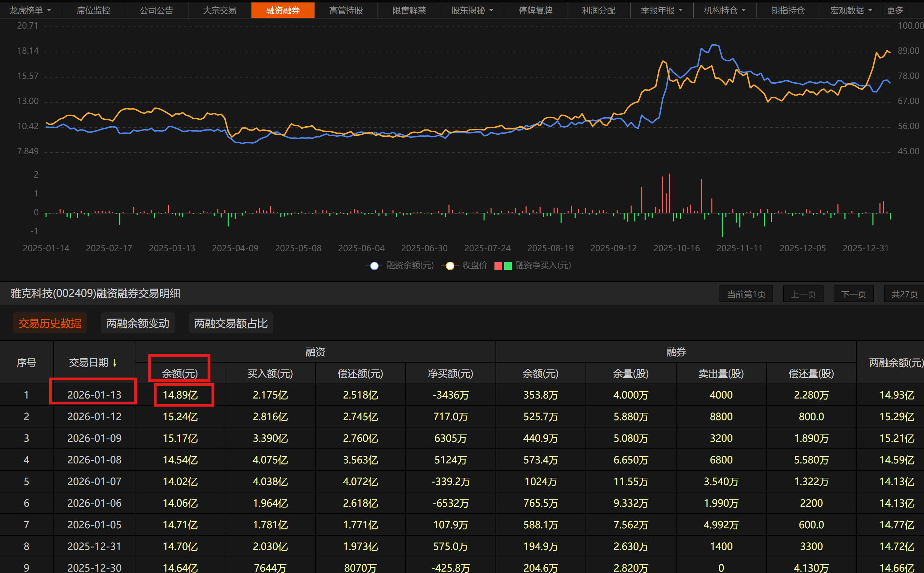Open the 大宗交易 tab

[x=219, y=10]
